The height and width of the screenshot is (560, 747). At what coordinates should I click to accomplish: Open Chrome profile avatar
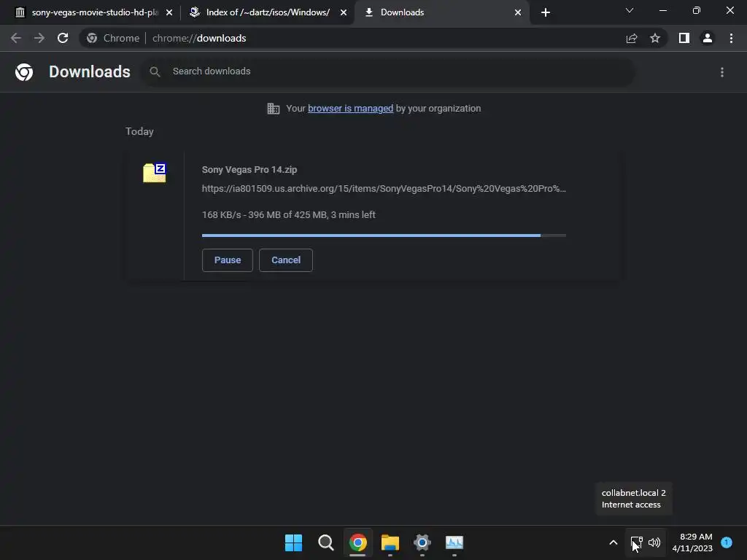coord(708,38)
